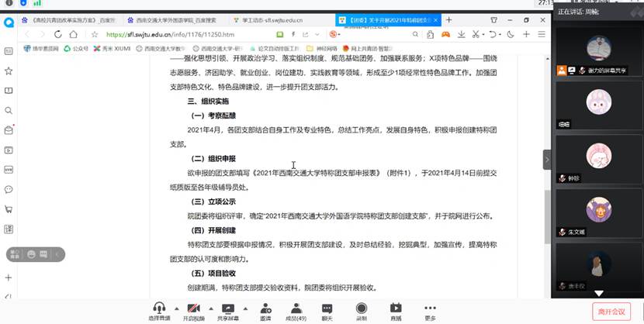This screenshot has width=644, height=324.
Task: Open the sidebar shopping cart icon
Action: [9, 209]
